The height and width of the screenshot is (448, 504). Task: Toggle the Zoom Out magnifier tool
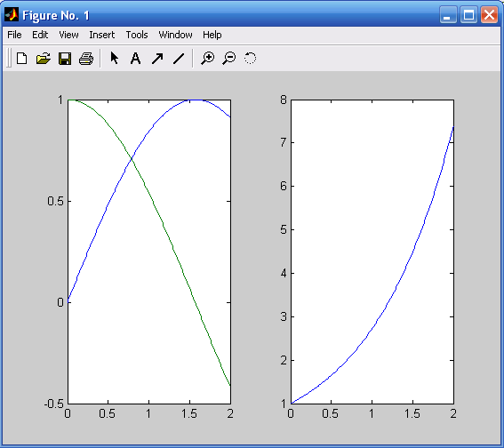pyautogui.click(x=228, y=59)
